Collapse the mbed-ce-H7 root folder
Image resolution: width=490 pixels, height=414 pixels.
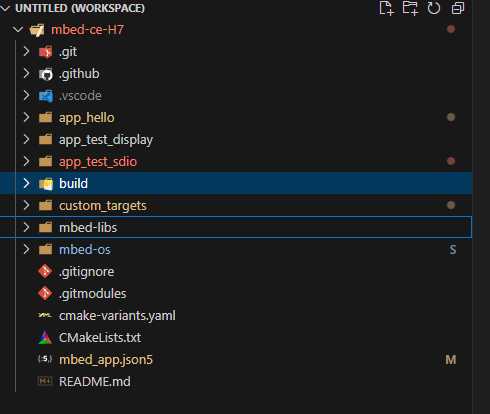click(18, 30)
